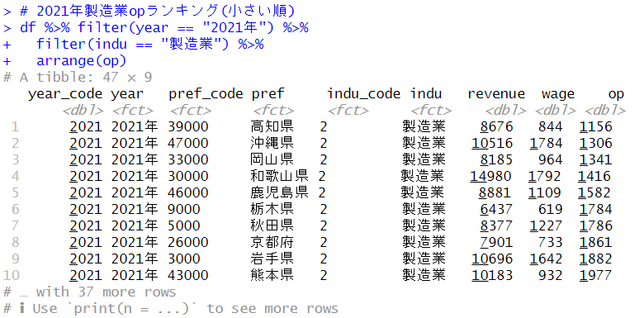
Task: Click prefecture '和歌山県' in row 4
Action: 279,176
